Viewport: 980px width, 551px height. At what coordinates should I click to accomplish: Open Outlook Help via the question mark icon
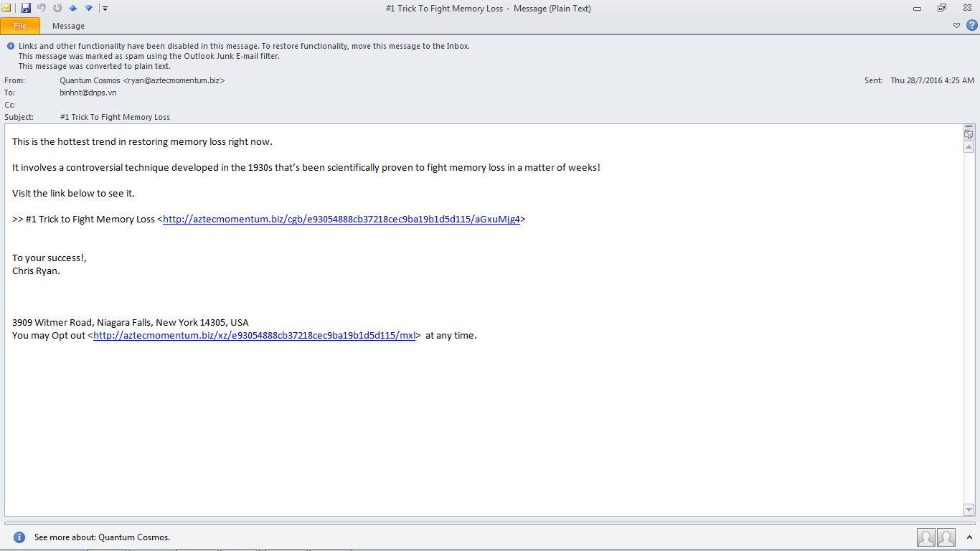(x=973, y=25)
